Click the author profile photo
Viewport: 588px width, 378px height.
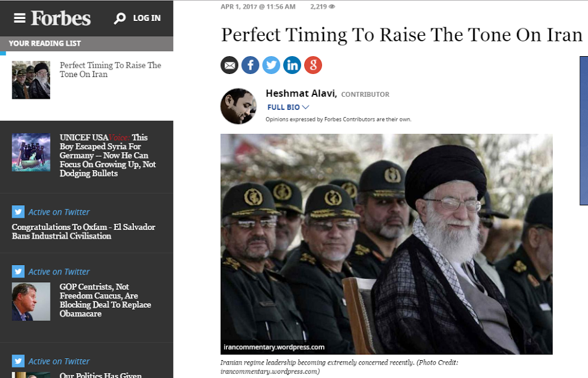(x=239, y=106)
